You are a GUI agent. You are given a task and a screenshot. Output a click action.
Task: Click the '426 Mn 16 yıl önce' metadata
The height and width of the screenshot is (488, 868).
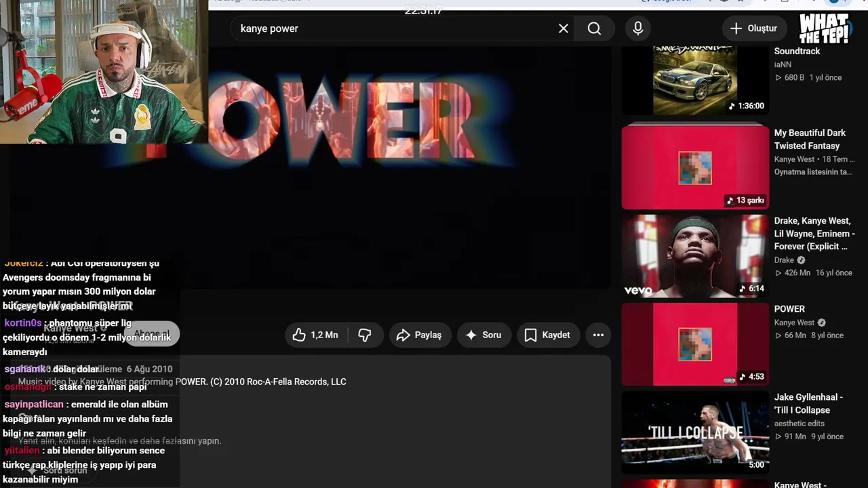[813, 273]
